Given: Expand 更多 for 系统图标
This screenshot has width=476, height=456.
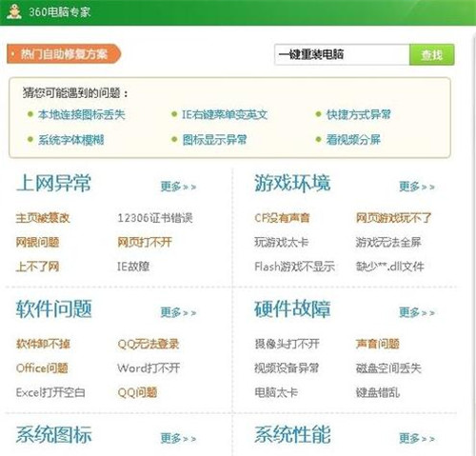Looking at the screenshot, I should click(178, 438).
